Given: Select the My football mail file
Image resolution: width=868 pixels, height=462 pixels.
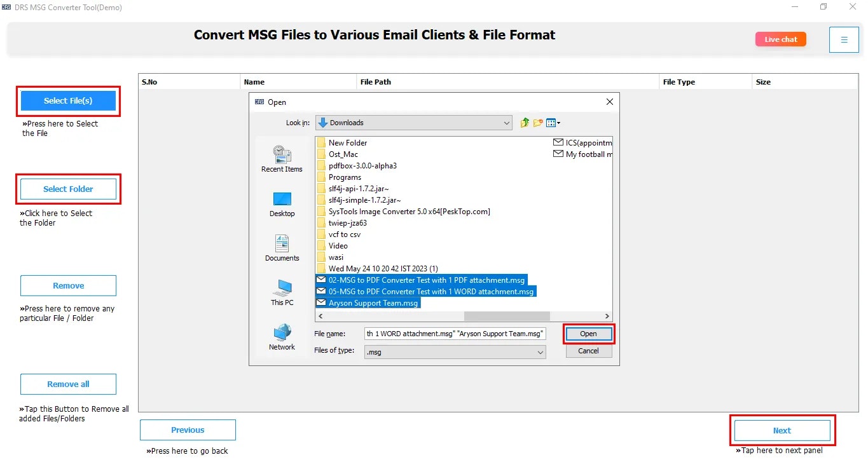Looking at the screenshot, I should [583, 154].
